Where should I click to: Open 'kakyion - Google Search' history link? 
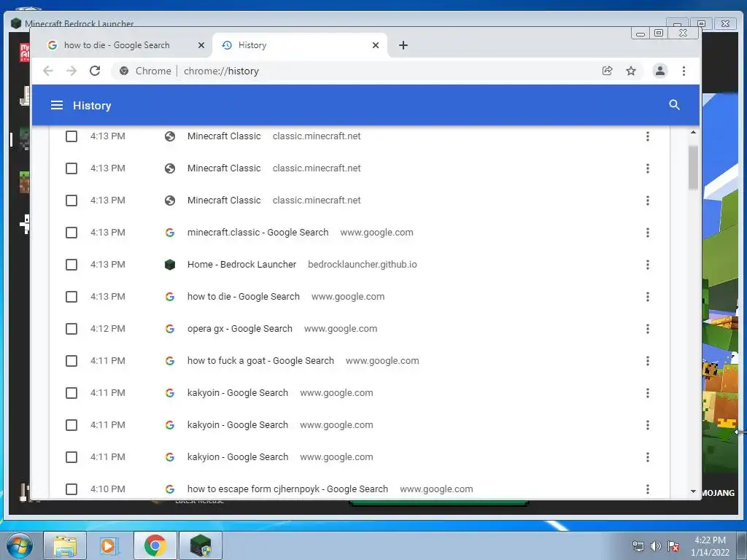[238, 457]
